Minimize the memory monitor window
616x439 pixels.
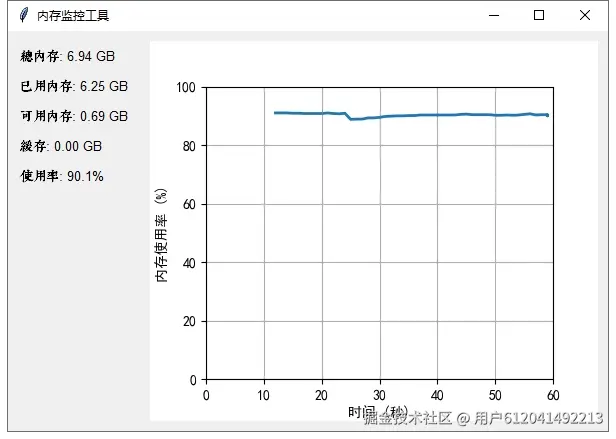point(493,16)
